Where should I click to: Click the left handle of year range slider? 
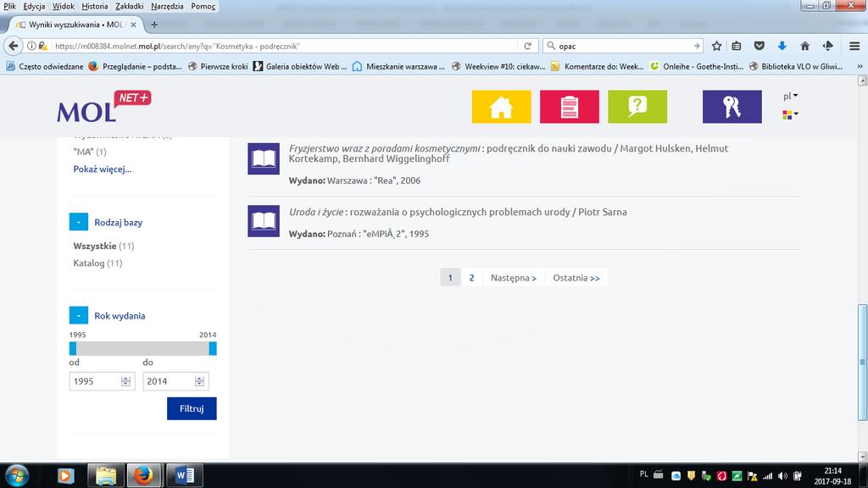click(x=73, y=348)
